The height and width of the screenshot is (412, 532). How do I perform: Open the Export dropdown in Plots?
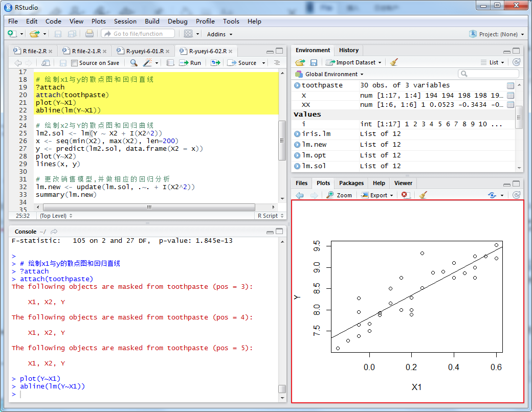(x=378, y=195)
